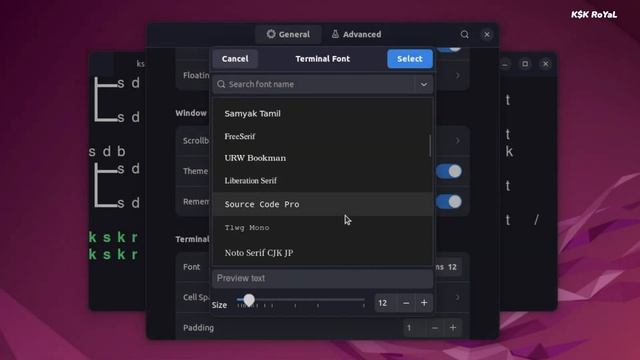Toggle the Theme switch
Viewport: 640px width, 360px height.
(449, 171)
